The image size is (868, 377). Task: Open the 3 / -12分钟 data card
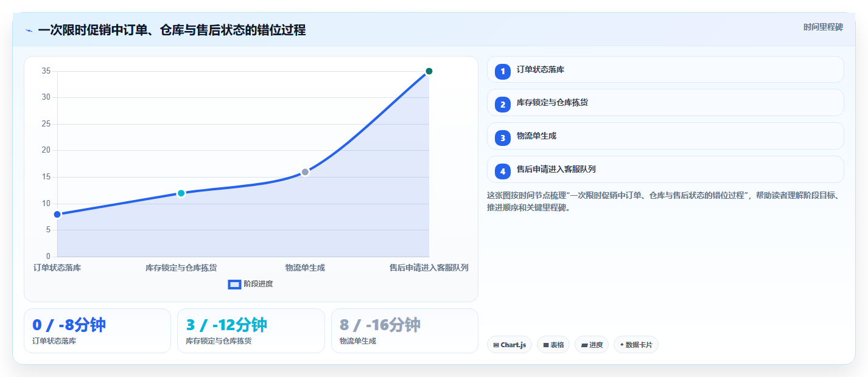click(x=251, y=331)
